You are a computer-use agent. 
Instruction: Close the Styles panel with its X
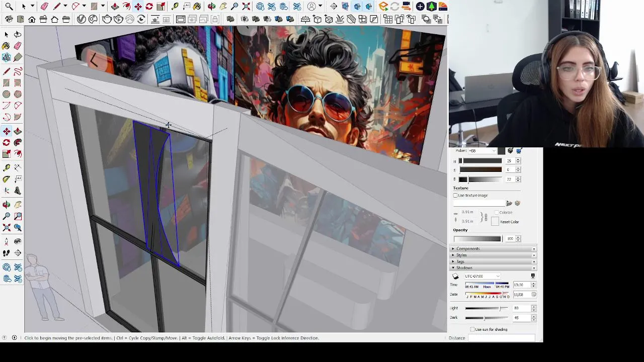[534, 255]
